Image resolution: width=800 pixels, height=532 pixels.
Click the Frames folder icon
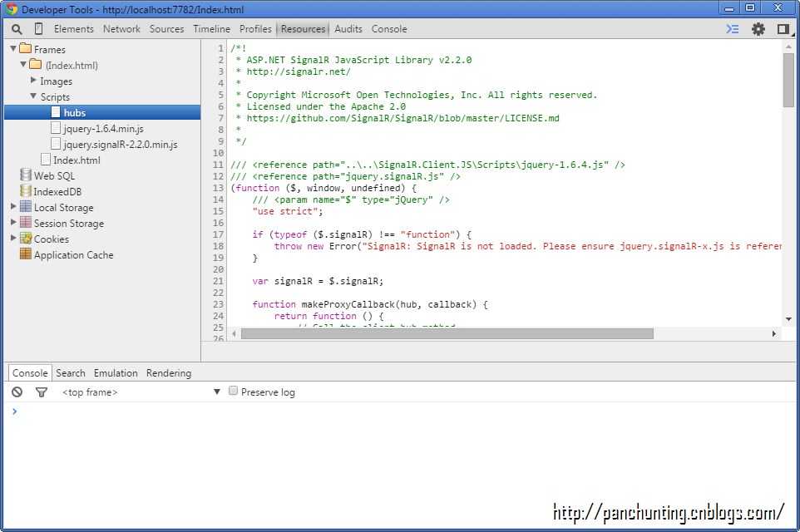pyautogui.click(x=26, y=48)
